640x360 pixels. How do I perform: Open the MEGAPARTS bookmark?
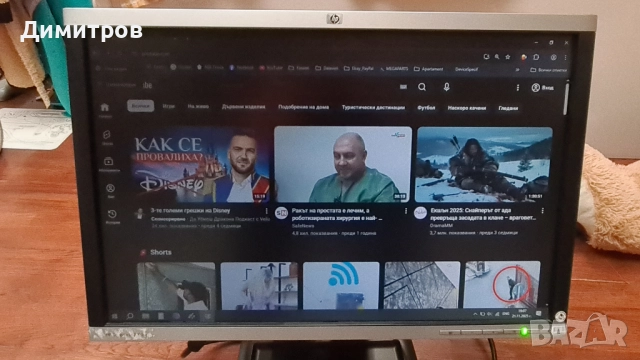394,69
